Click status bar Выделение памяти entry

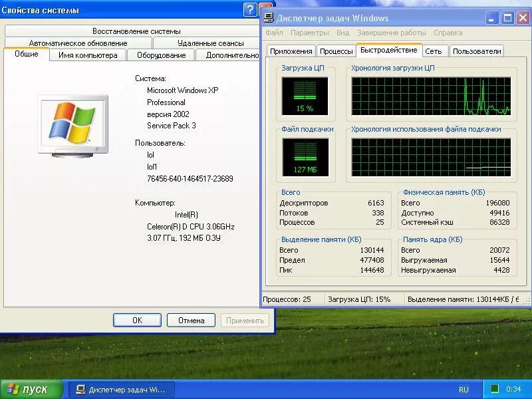coord(463,299)
